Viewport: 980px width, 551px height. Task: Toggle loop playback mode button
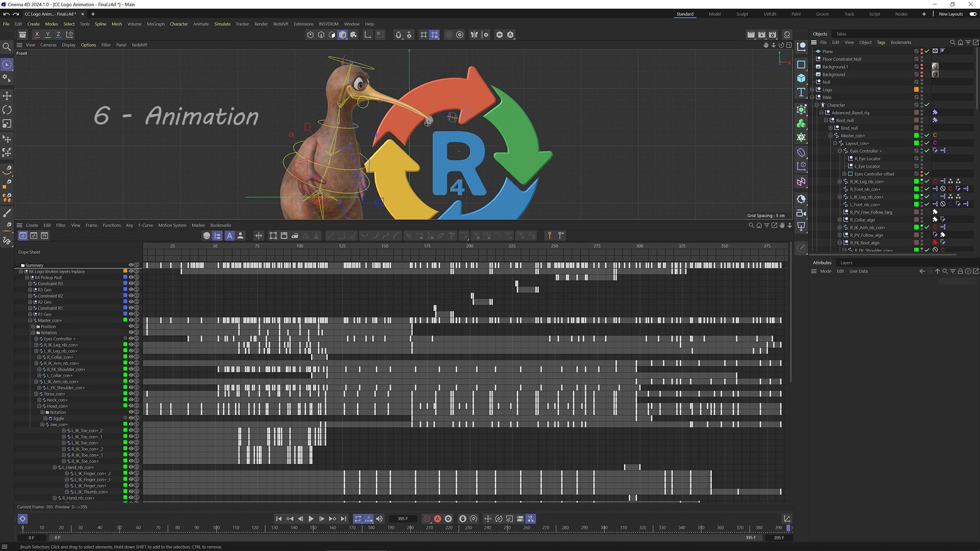point(358,519)
